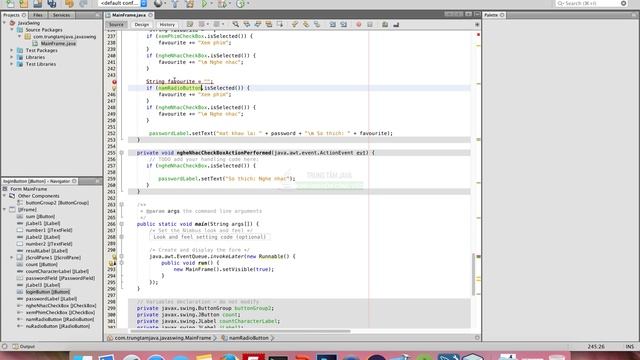The height and width of the screenshot is (360, 640).
Task: Click the editor Find Selection magnifier icon
Action: tap(236, 24)
